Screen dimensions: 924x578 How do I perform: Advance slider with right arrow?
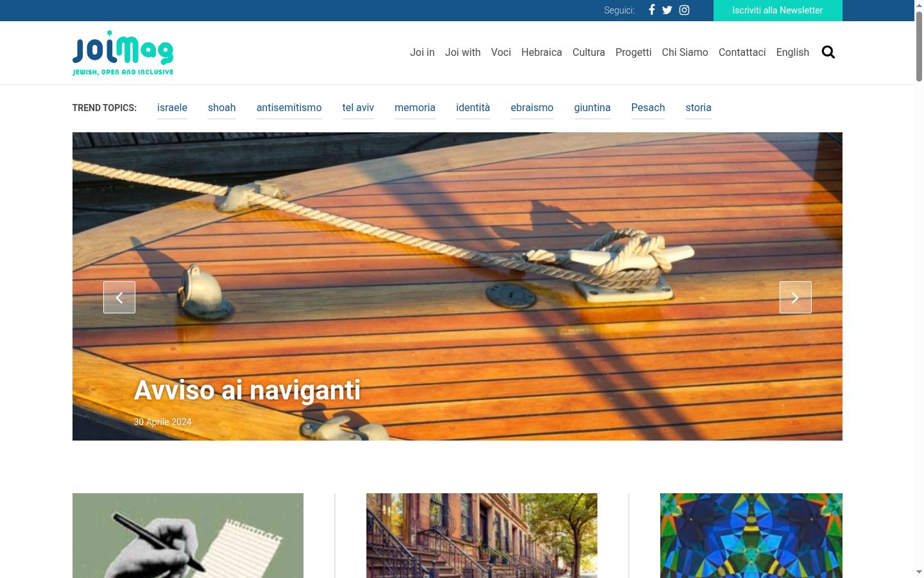[796, 297]
